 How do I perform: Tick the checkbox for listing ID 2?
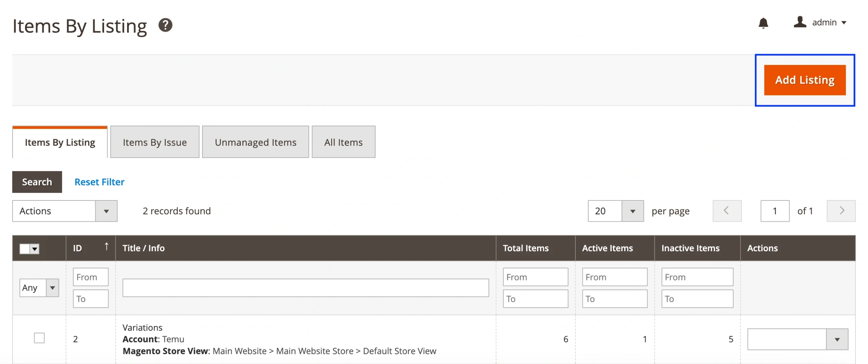pos(39,338)
